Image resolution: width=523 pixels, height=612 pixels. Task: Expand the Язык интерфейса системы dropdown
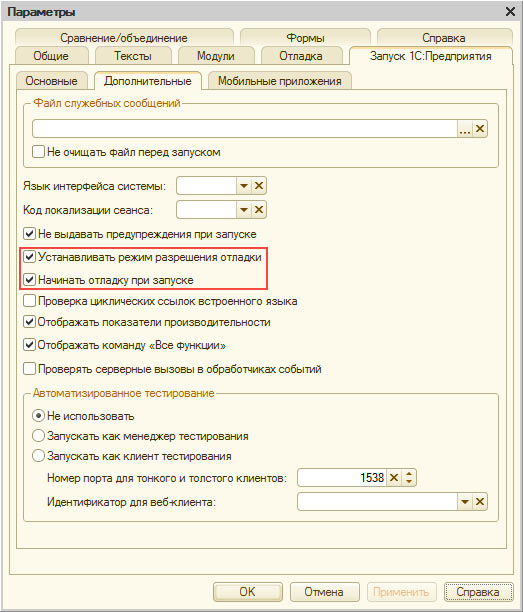point(244,186)
